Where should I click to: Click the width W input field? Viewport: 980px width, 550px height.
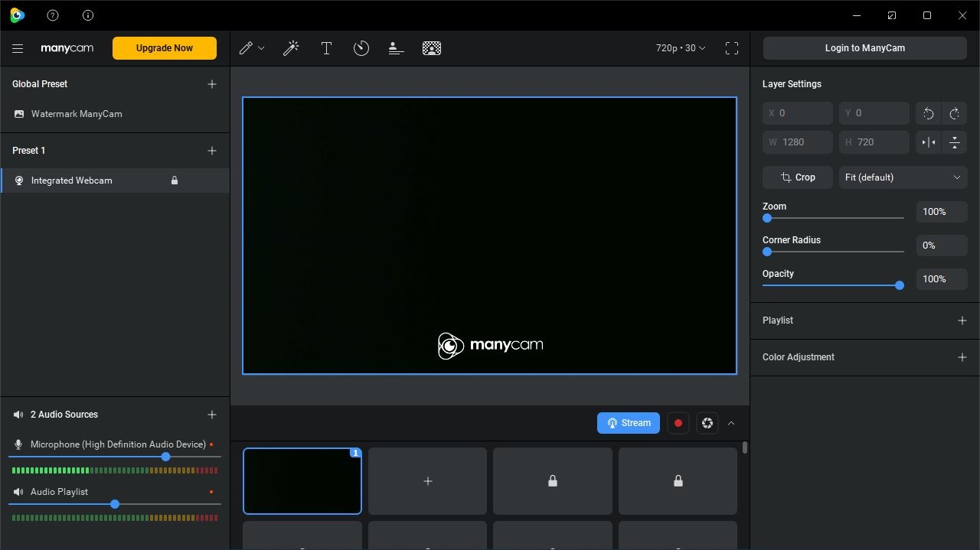798,142
